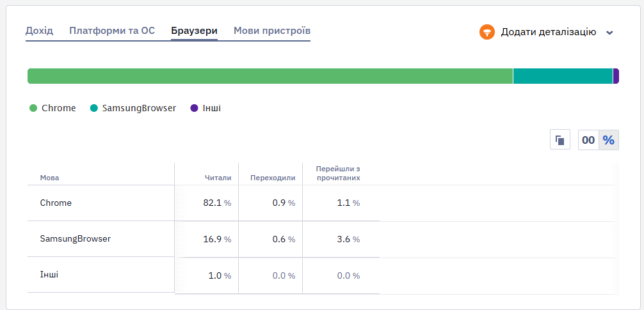Image resolution: width=644 pixels, height=310 pixels.
Task: Click the 82.1 % Chrome value
Action: [217, 203]
